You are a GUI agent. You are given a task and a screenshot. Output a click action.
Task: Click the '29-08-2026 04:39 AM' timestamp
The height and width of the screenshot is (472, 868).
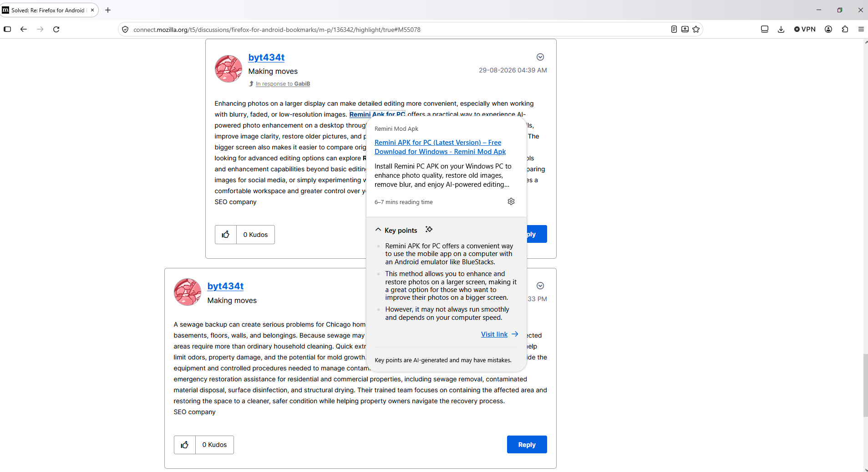coord(513,70)
